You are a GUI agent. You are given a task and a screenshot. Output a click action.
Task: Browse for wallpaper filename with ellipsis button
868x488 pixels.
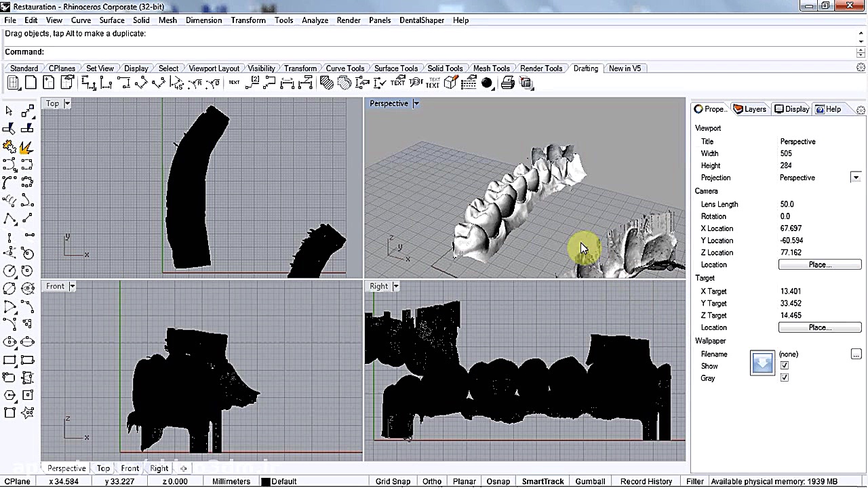pos(856,354)
